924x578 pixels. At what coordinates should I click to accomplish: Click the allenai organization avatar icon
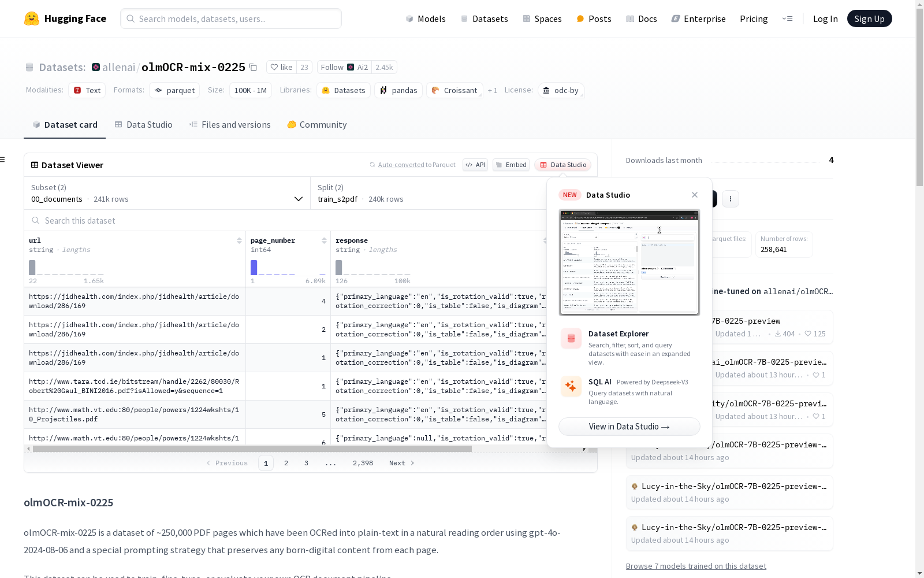pos(96,67)
